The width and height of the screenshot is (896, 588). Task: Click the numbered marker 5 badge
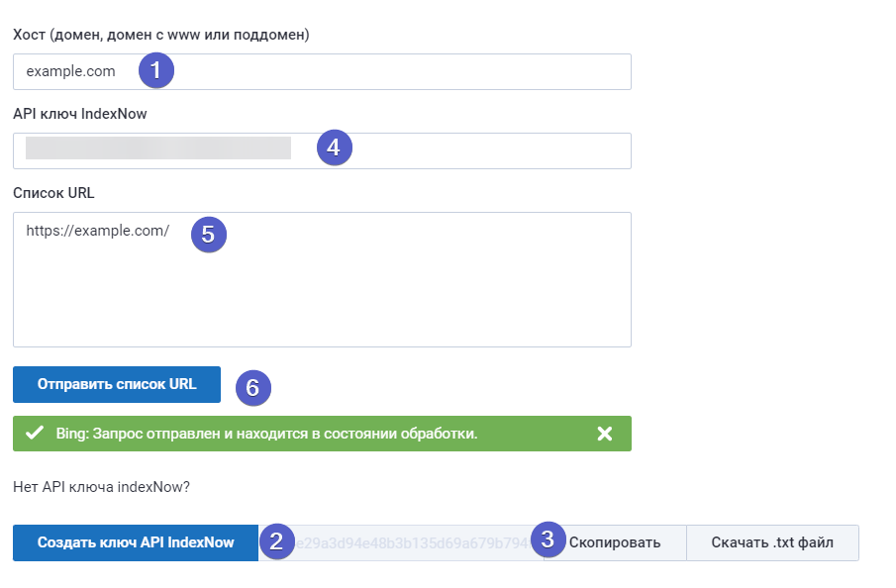click(x=209, y=235)
